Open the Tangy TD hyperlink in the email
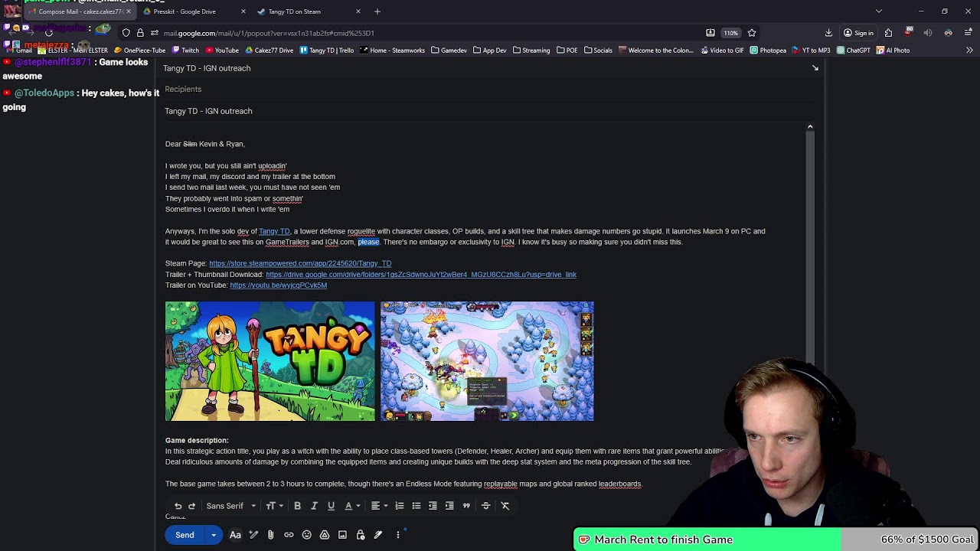The height and width of the screenshot is (551, 980). (274, 231)
